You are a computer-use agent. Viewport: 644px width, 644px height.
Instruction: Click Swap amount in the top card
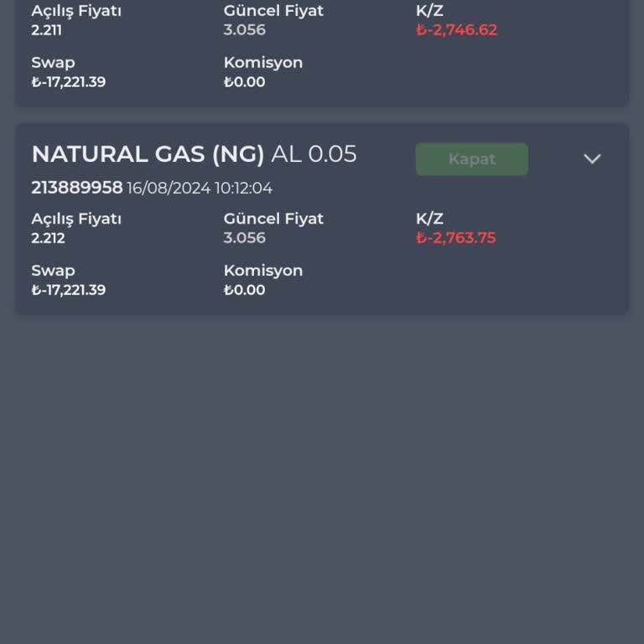(x=69, y=82)
